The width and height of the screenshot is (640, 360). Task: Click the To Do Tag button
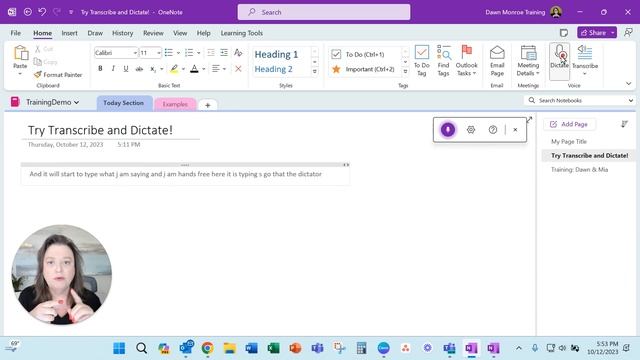422,60
